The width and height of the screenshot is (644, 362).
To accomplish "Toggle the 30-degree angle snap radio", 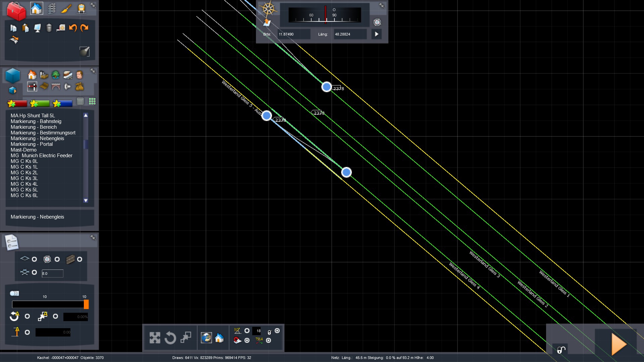I will coord(247,331).
